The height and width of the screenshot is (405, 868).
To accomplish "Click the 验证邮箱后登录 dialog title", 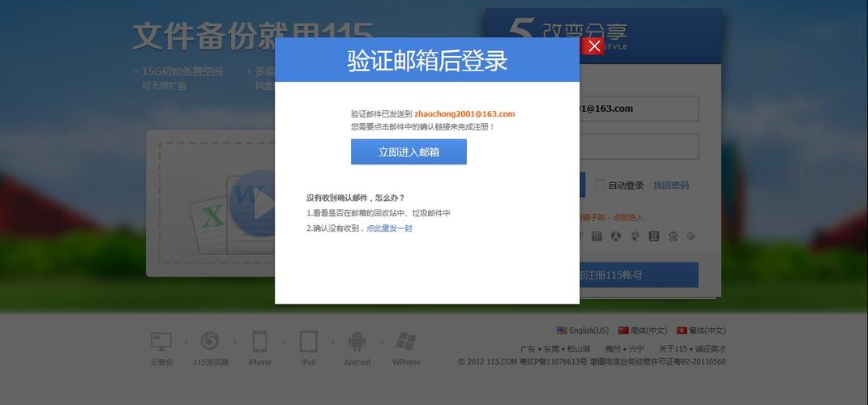I will [427, 61].
